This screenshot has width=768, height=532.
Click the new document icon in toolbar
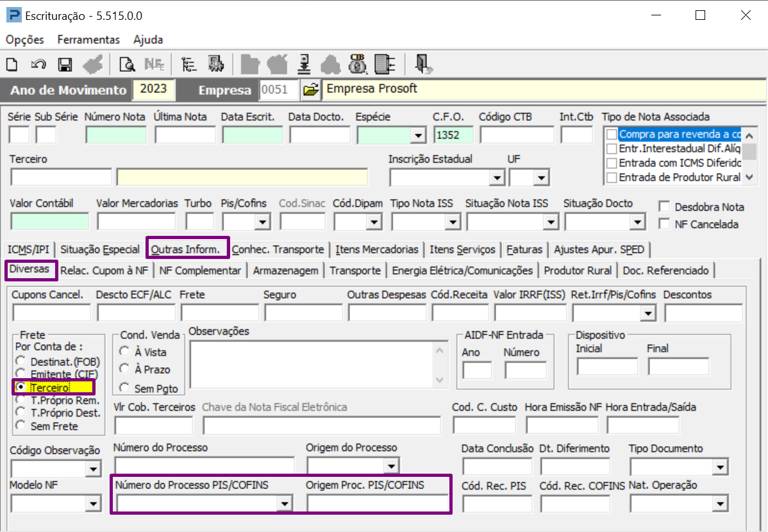tap(12, 64)
